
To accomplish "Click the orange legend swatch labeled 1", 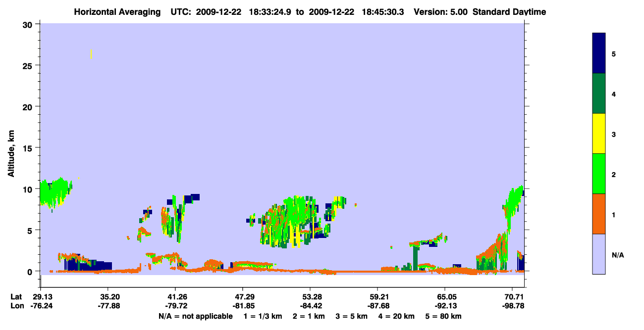I will pos(599,214).
